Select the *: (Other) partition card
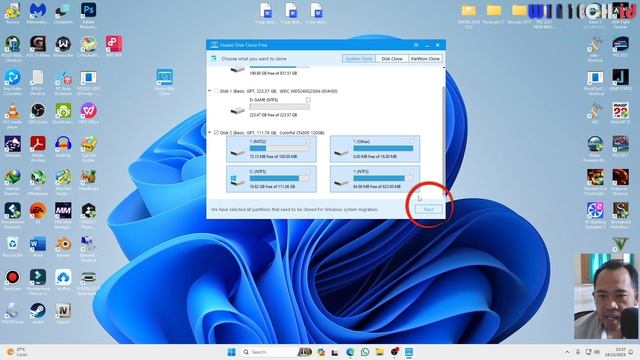This screenshot has width=640, height=360. pos(375,149)
